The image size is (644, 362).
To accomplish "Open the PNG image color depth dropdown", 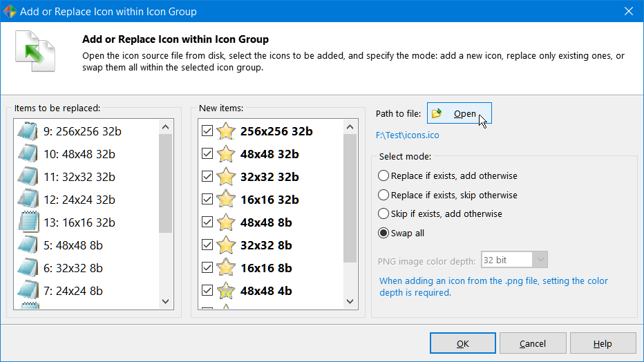I will (540, 260).
